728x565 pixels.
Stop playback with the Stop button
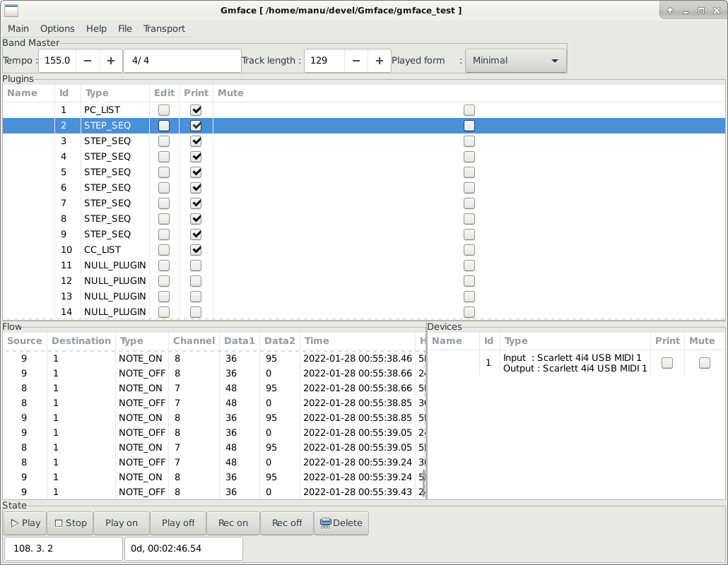click(x=71, y=523)
